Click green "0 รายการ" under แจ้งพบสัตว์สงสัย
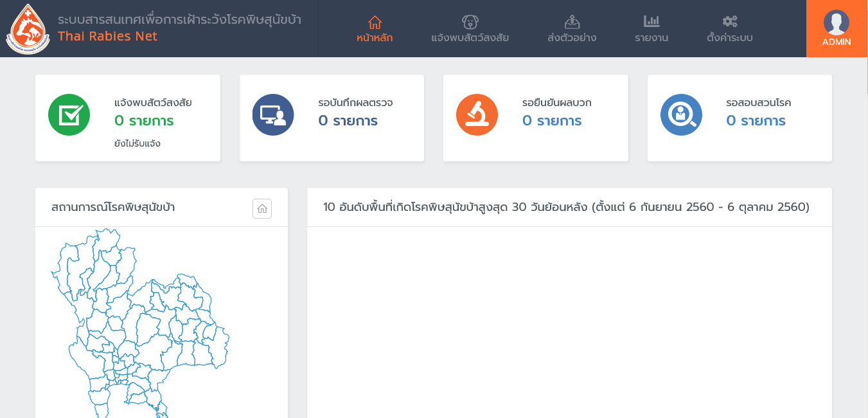 144,121
